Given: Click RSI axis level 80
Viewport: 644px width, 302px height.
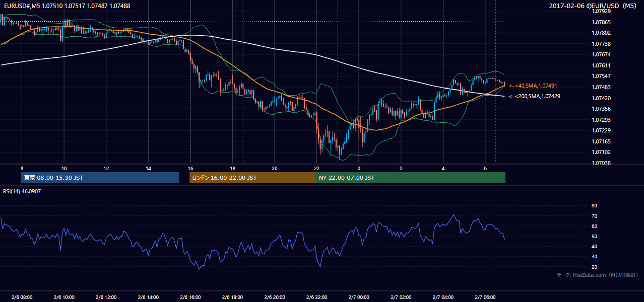Looking at the screenshot, I should [594, 206].
